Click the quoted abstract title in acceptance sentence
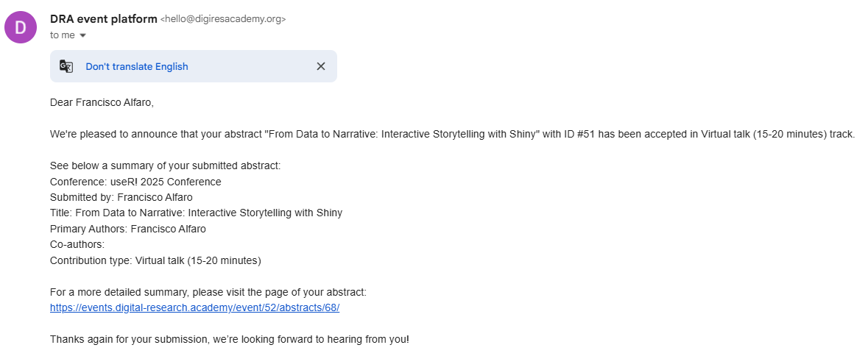Image resolution: width=868 pixels, height=356 pixels. point(402,135)
